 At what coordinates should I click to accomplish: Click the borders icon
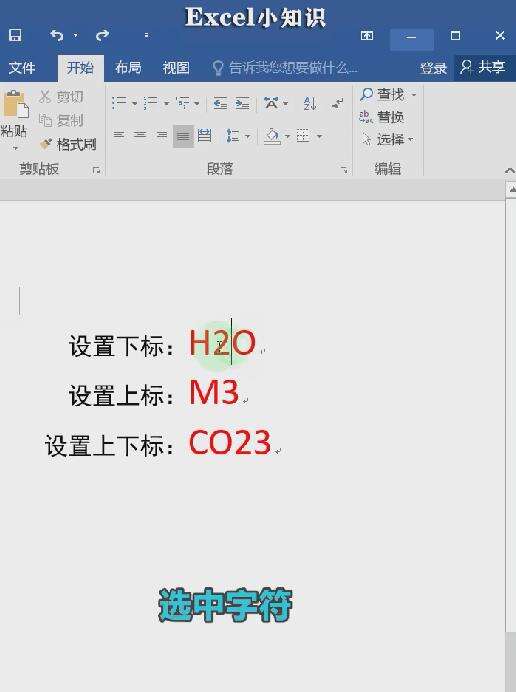coord(303,135)
